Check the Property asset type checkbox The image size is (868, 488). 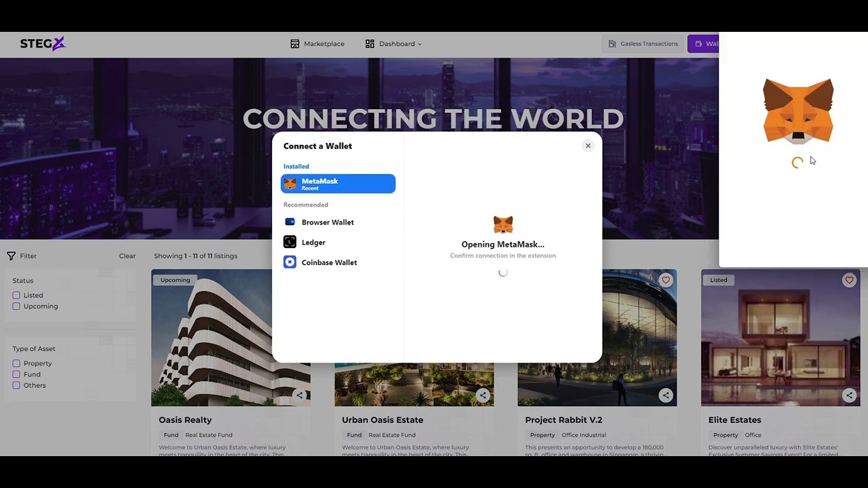coord(16,363)
